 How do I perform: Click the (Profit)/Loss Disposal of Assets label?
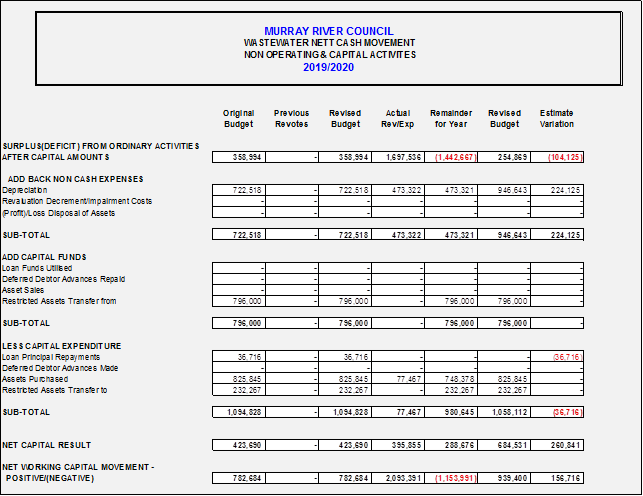[x=59, y=213]
